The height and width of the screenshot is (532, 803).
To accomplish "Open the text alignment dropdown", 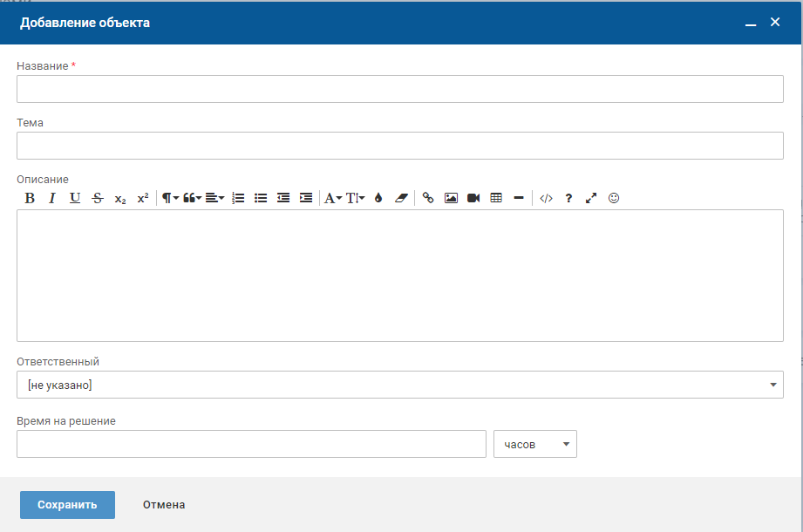I will click(x=214, y=198).
